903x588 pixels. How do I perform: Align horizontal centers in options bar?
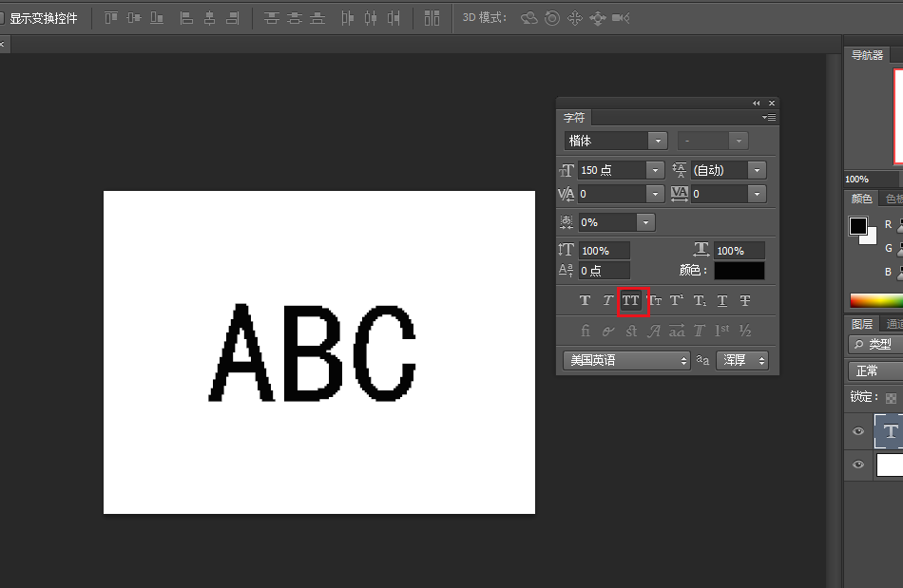[210, 18]
